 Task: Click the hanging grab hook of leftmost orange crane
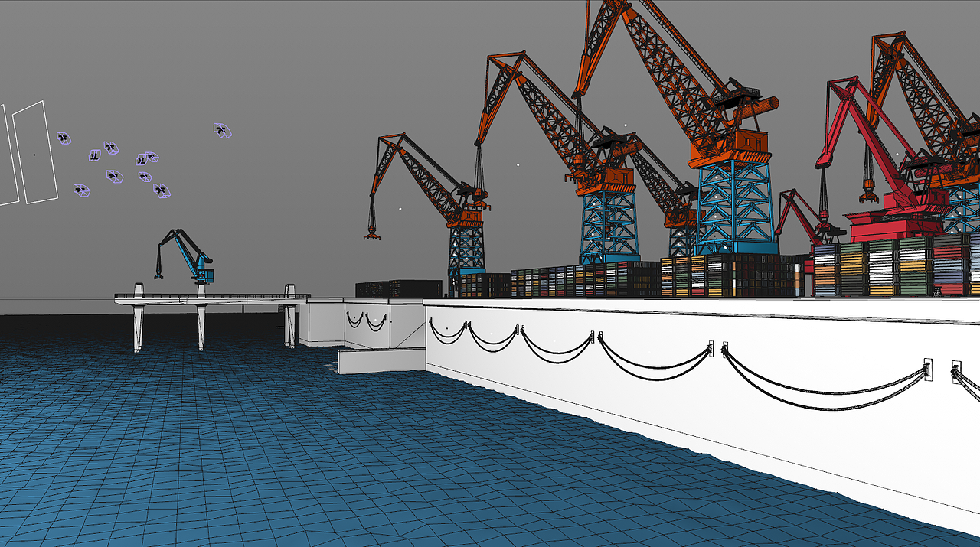click(372, 232)
